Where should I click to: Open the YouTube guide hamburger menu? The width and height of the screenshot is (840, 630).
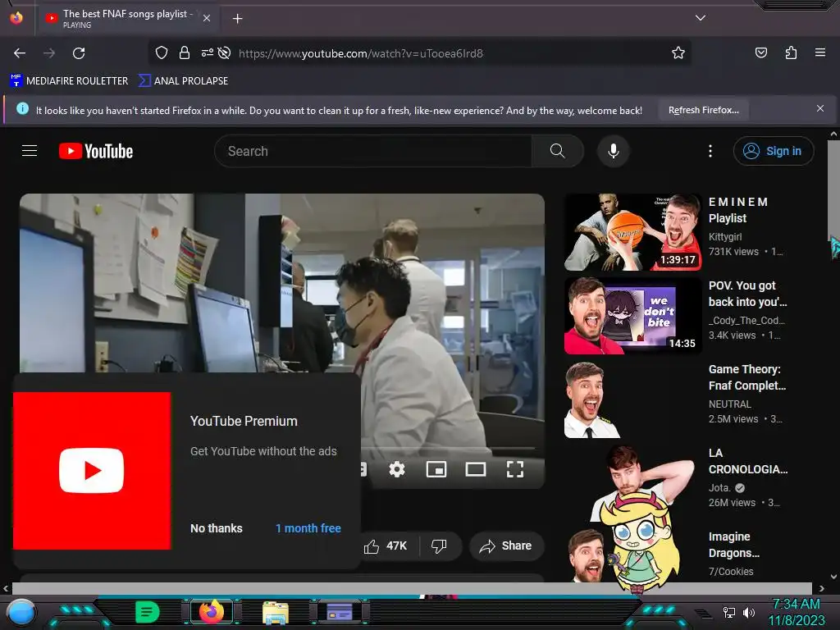[x=30, y=151]
